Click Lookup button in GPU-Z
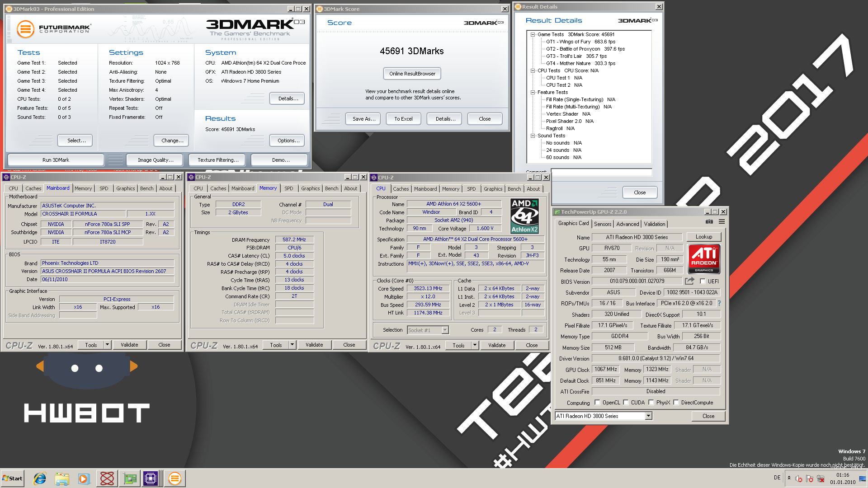The image size is (868, 488). pos(704,237)
